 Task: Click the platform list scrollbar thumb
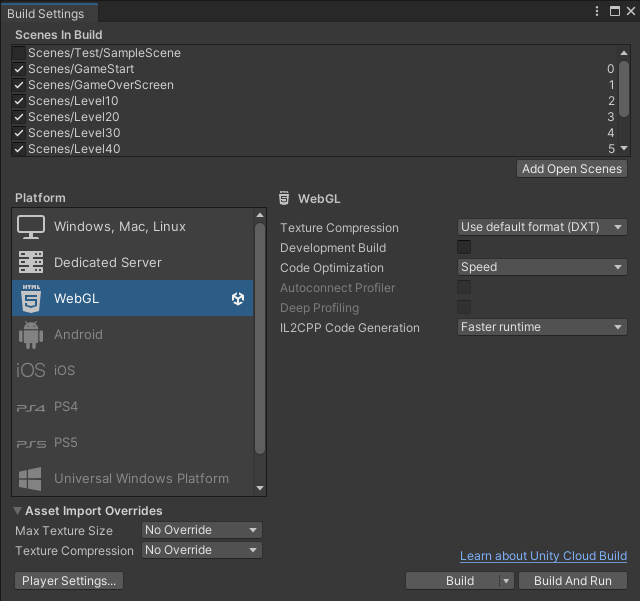point(260,338)
